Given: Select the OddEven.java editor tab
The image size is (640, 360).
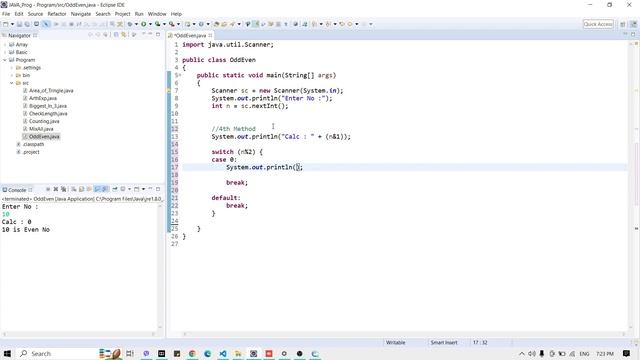Looking at the screenshot, I should point(190,36).
